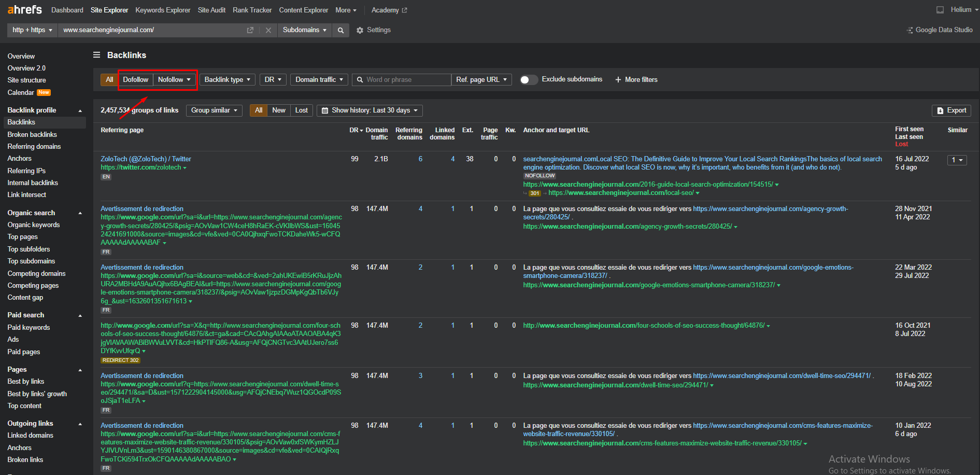Open Referring domains report
The height and width of the screenshot is (475, 980).
click(x=34, y=146)
